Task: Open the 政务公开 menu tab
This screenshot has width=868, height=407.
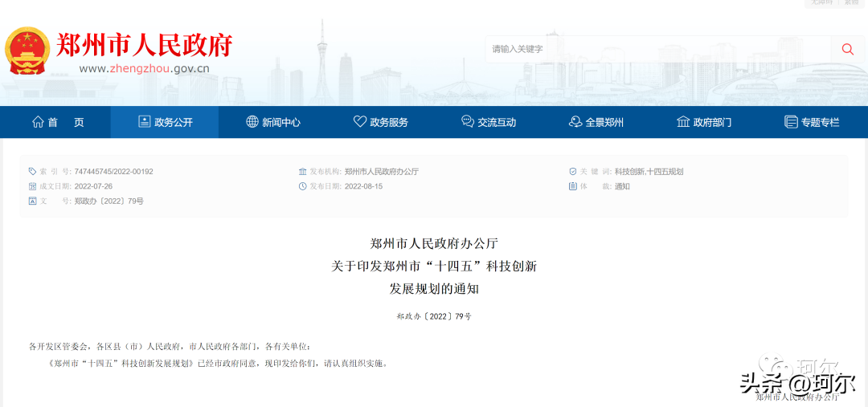Action: click(165, 122)
